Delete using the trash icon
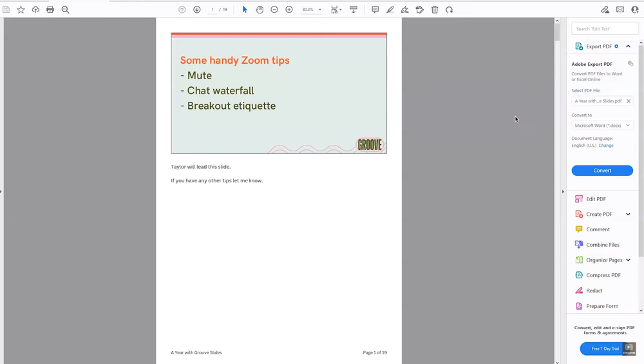 (x=435, y=10)
